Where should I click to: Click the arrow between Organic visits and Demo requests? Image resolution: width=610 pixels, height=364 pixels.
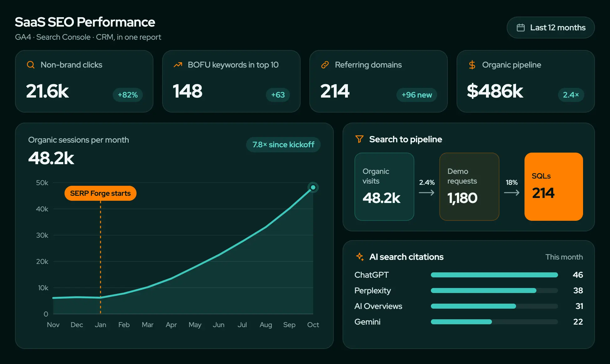click(426, 193)
